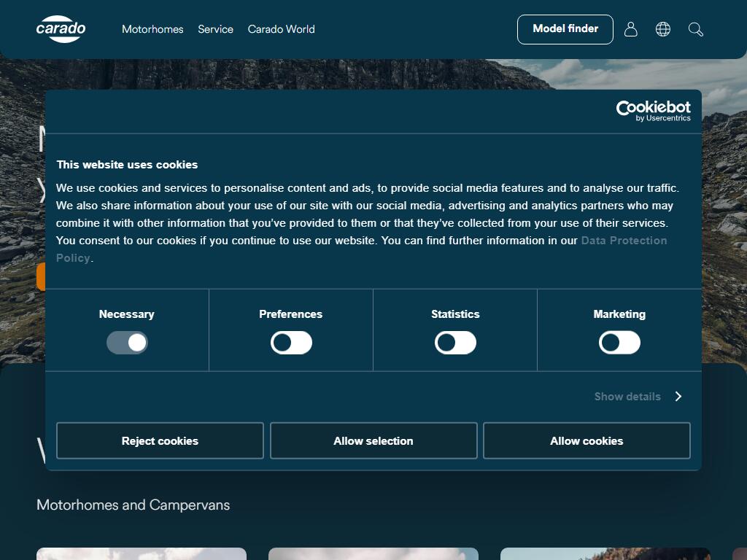Click the Allow cookies button
Image resolution: width=747 pixels, height=560 pixels.
(x=587, y=441)
